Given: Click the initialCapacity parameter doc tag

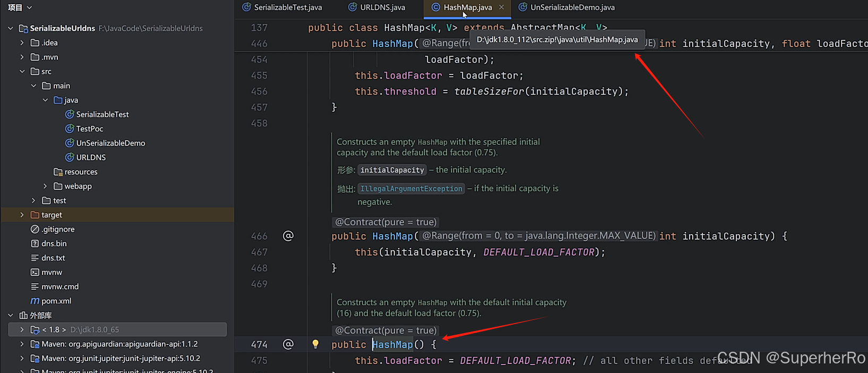Looking at the screenshot, I should [392, 170].
